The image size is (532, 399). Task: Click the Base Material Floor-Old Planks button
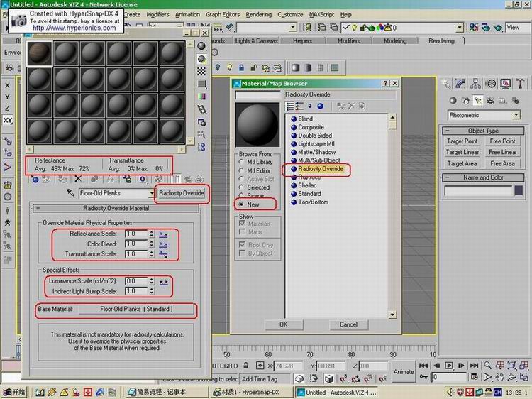click(x=136, y=310)
